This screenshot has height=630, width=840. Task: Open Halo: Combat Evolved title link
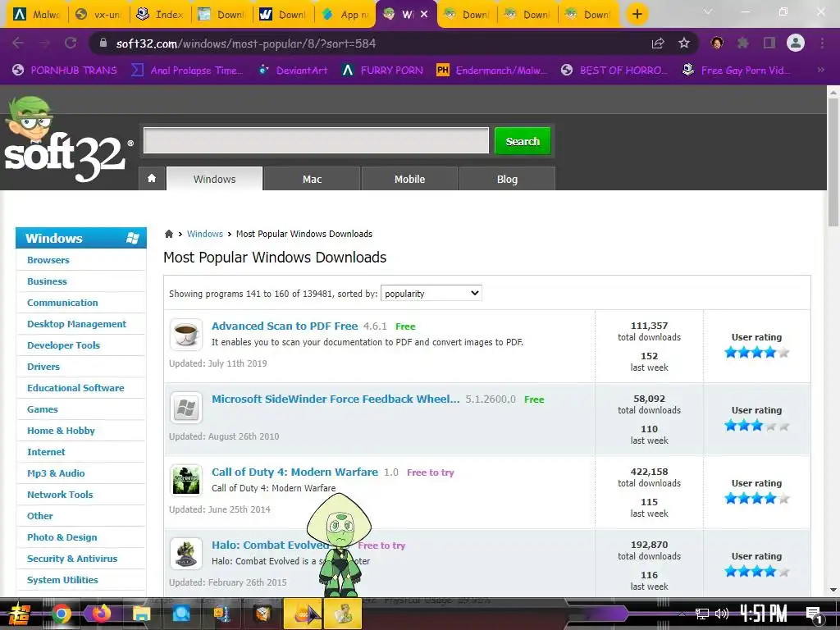coord(271,545)
